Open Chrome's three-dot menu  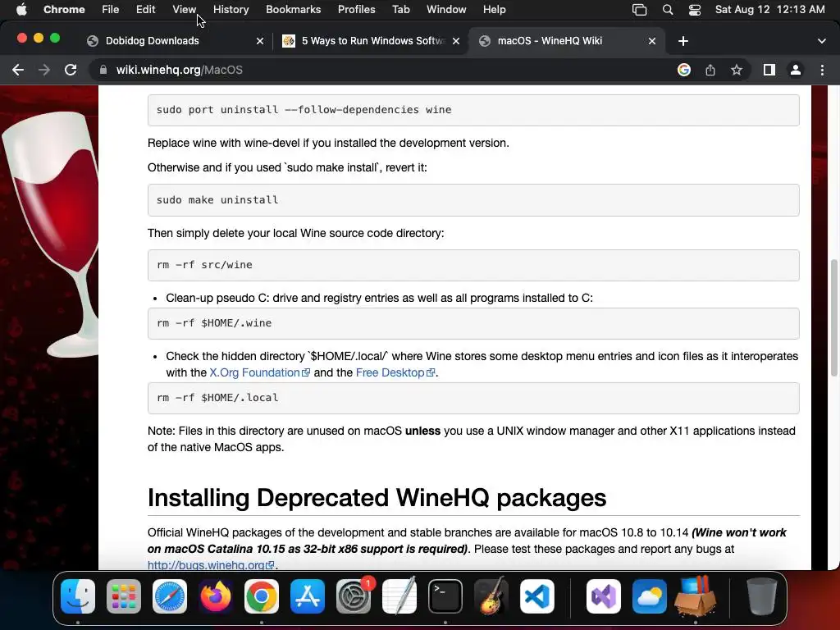822,70
